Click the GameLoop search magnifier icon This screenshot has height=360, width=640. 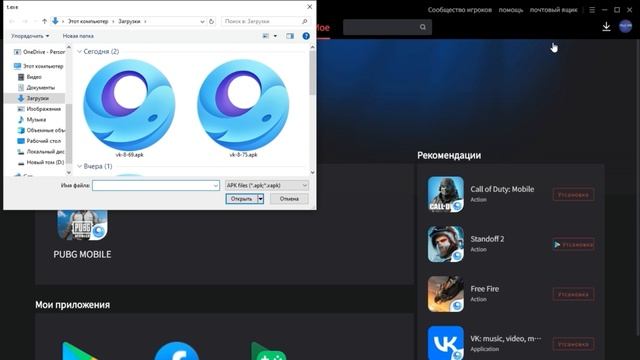(x=423, y=27)
